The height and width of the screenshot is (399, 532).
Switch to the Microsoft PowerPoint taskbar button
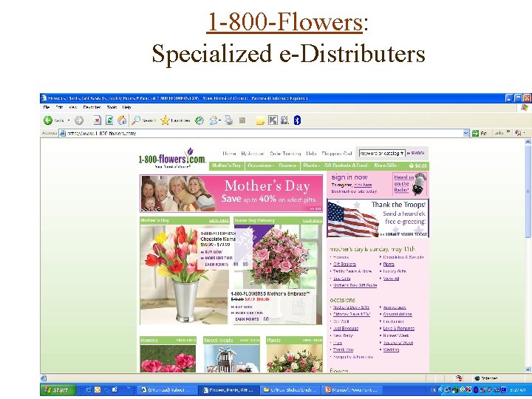click(x=352, y=390)
